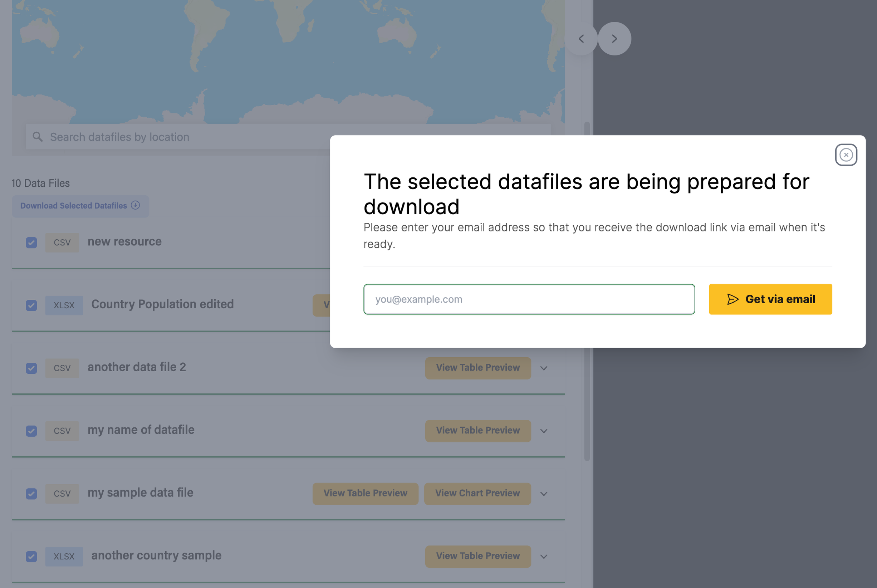Viewport: 877px width, 588px height.
Task: Uncheck the Country Population edited checkbox
Action: pyautogui.click(x=31, y=305)
